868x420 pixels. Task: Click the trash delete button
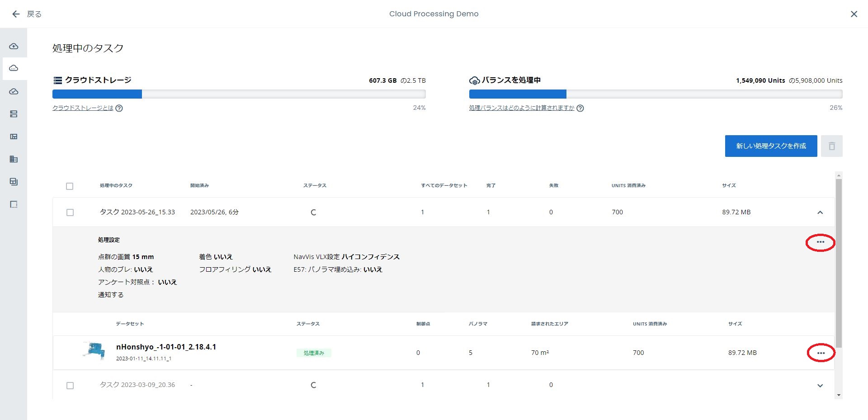pos(831,146)
